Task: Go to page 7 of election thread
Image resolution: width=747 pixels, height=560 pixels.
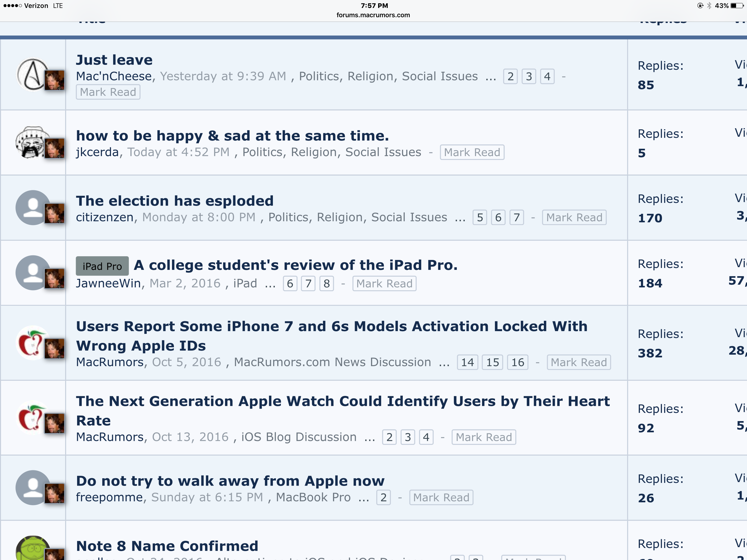Action: coord(517,217)
